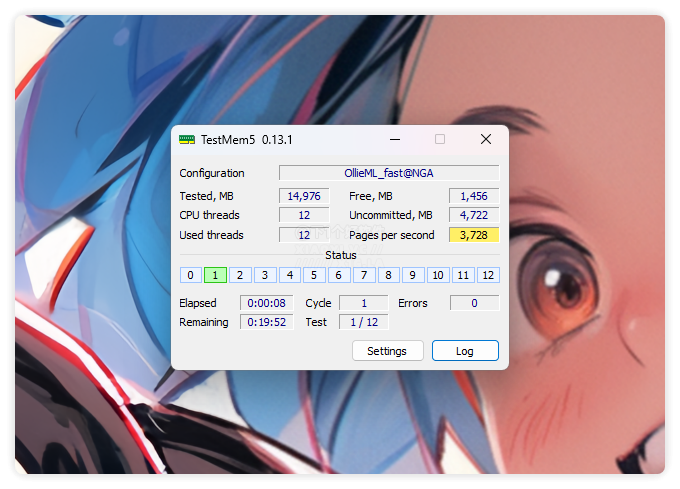This screenshot has width=680, height=489.
Task: Click the Test progress 1 / 12 field
Action: coord(364,322)
